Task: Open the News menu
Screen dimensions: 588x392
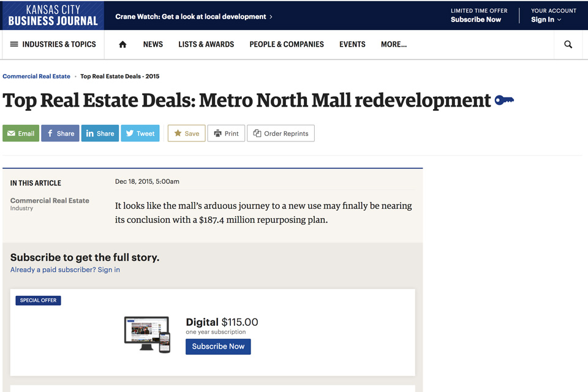Action: tap(153, 44)
